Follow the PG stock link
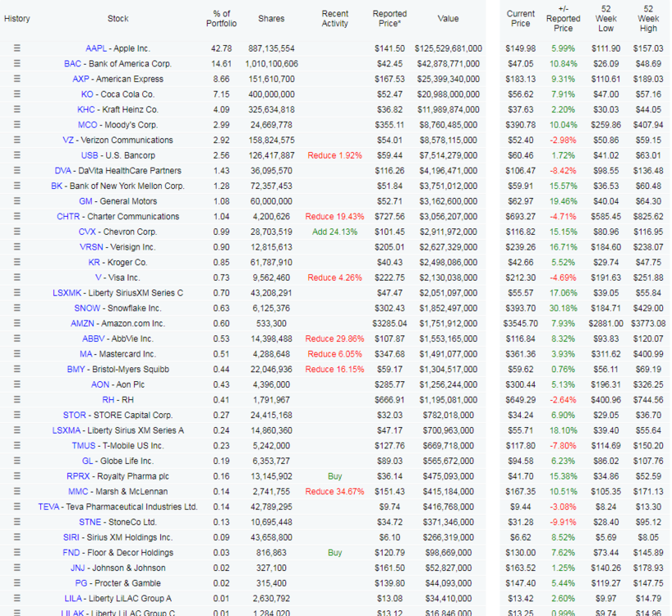 (81, 583)
